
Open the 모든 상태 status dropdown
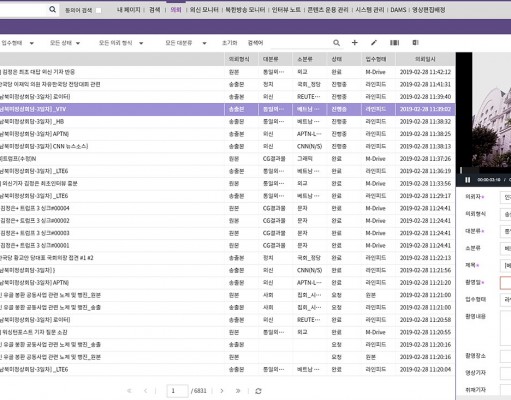[x=65, y=43]
